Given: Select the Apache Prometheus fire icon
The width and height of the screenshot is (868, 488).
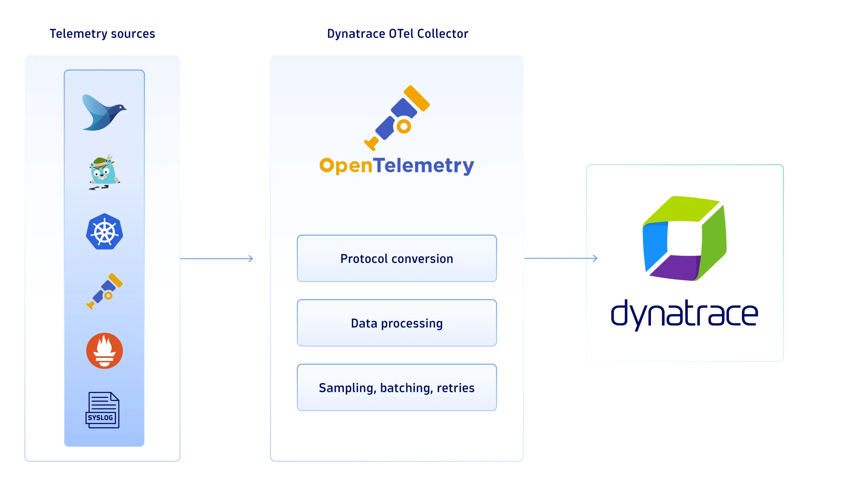Looking at the screenshot, I should (x=104, y=351).
